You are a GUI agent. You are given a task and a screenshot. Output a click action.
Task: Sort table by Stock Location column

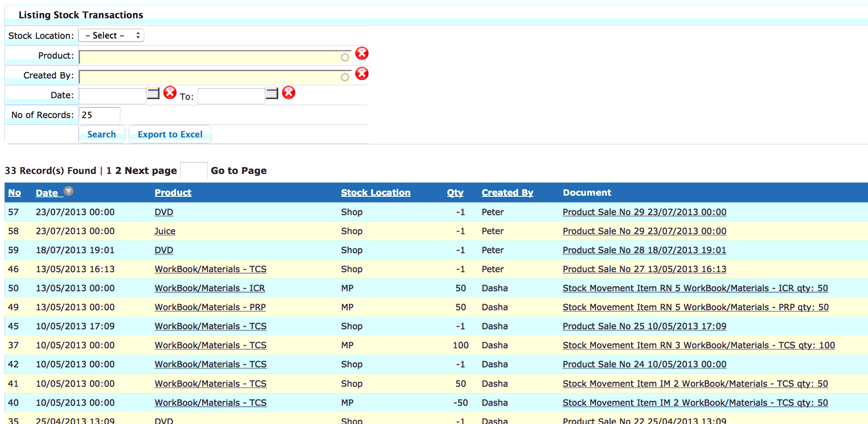pos(375,193)
